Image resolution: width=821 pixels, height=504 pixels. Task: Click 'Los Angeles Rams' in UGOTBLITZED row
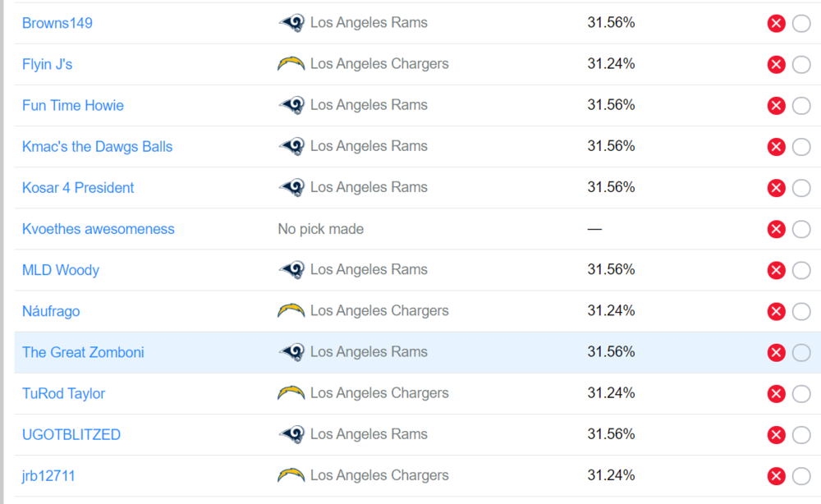point(369,434)
